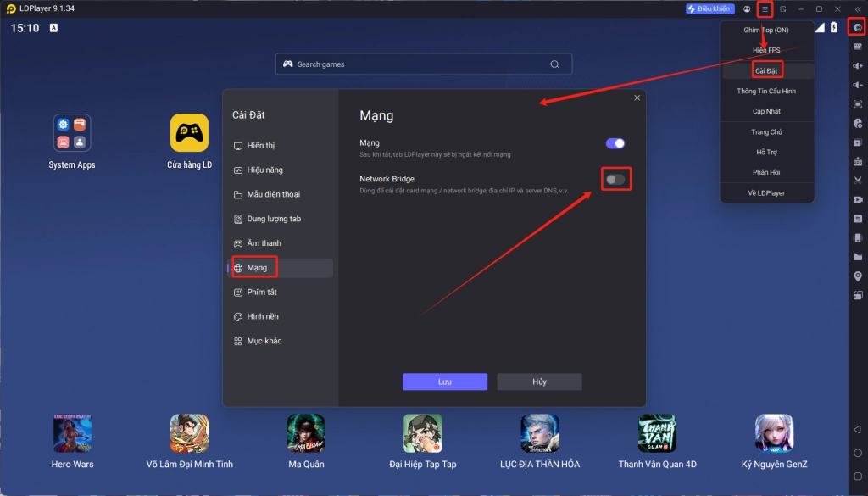868x496 pixels.
Task: Open the location pin tool
Action: [858, 276]
